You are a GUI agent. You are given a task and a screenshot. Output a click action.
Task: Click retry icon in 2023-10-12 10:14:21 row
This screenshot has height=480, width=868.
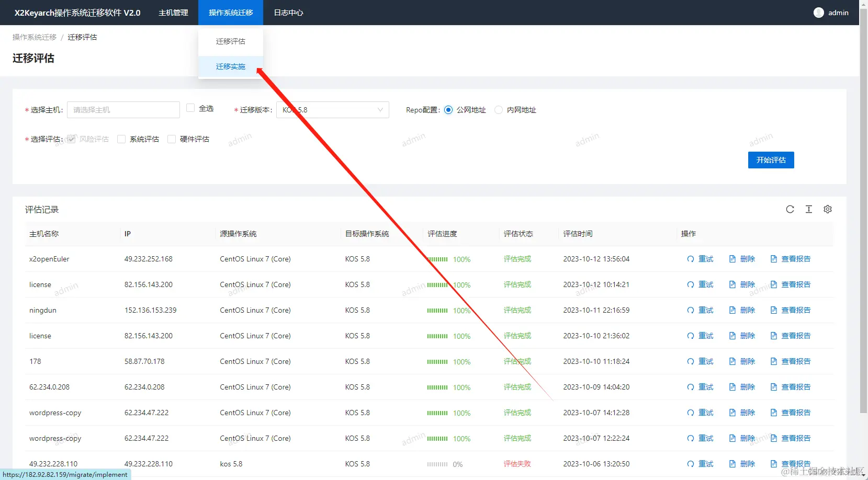coord(691,284)
